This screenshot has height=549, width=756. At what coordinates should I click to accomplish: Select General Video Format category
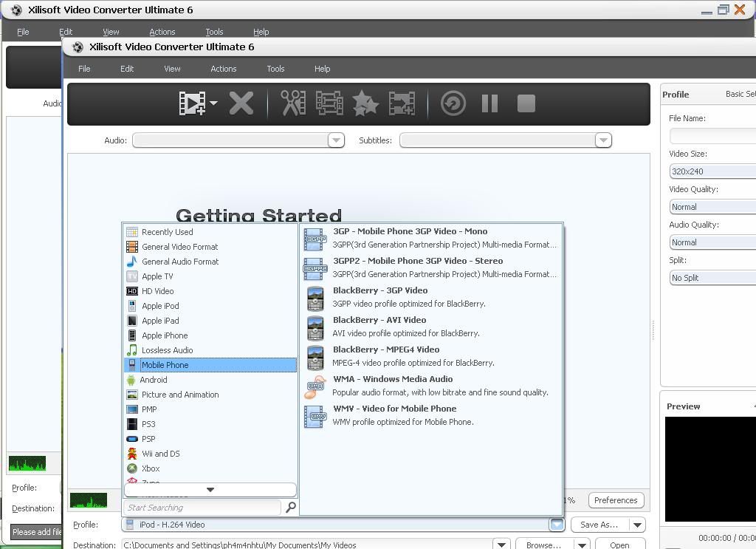pyautogui.click(x=210, y=247)
